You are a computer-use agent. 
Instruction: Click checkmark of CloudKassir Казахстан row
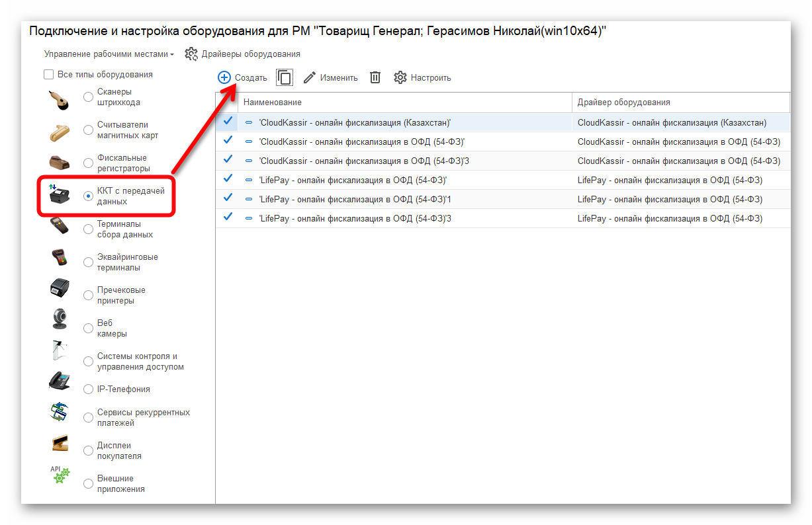228,122
